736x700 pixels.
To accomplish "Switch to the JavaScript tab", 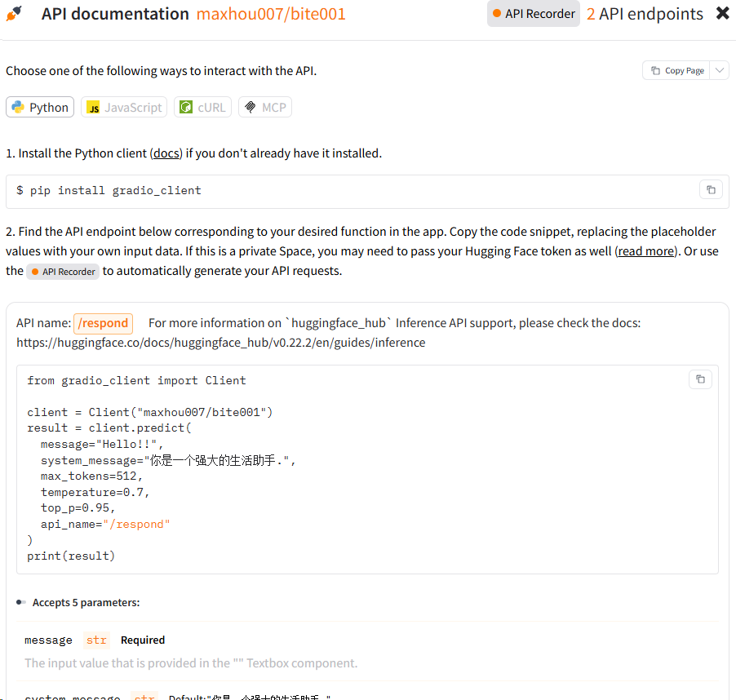I will 124,107.
